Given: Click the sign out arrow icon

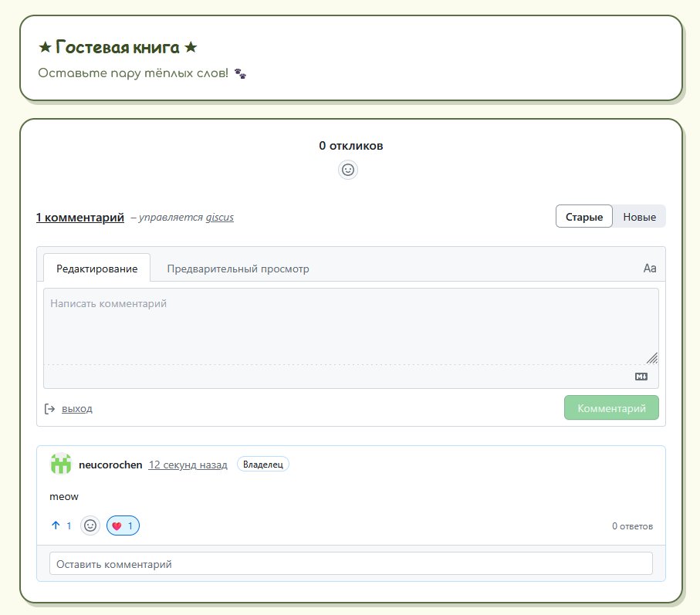Looking at the screenshot, I should pyautogui.click(x=49, y=409).
